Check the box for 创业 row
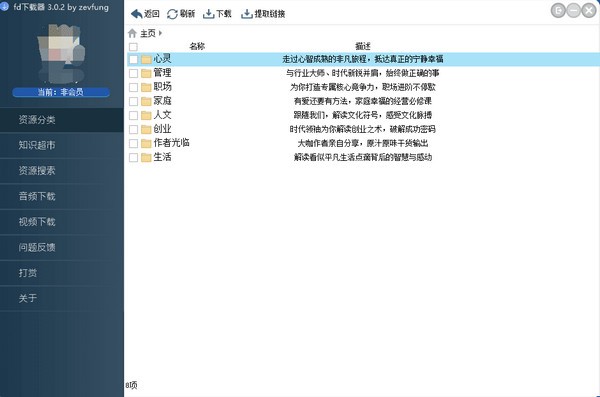Image resolution: width=600 pixels, height=397 pixels. (133, 129)
